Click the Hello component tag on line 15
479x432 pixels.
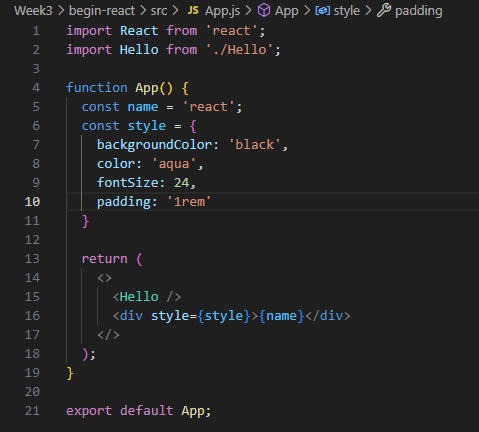point(139,297)
